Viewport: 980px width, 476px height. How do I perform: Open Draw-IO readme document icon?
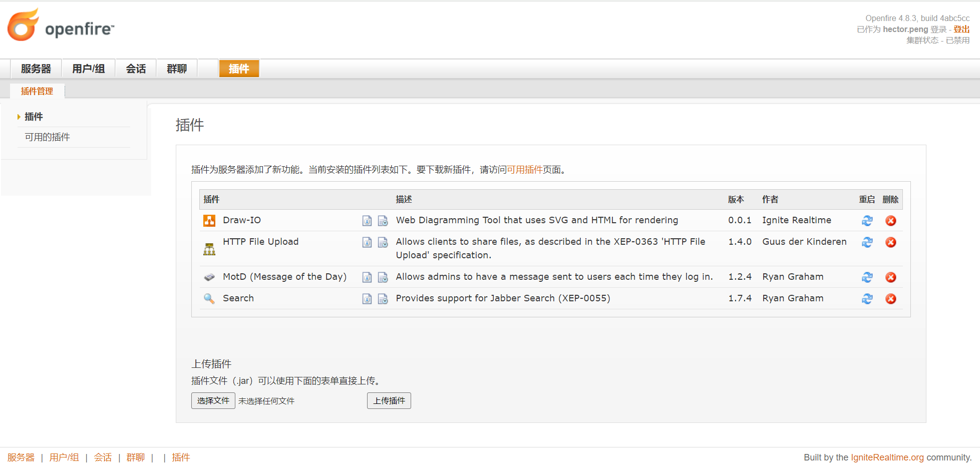click(x=367, y=221)
